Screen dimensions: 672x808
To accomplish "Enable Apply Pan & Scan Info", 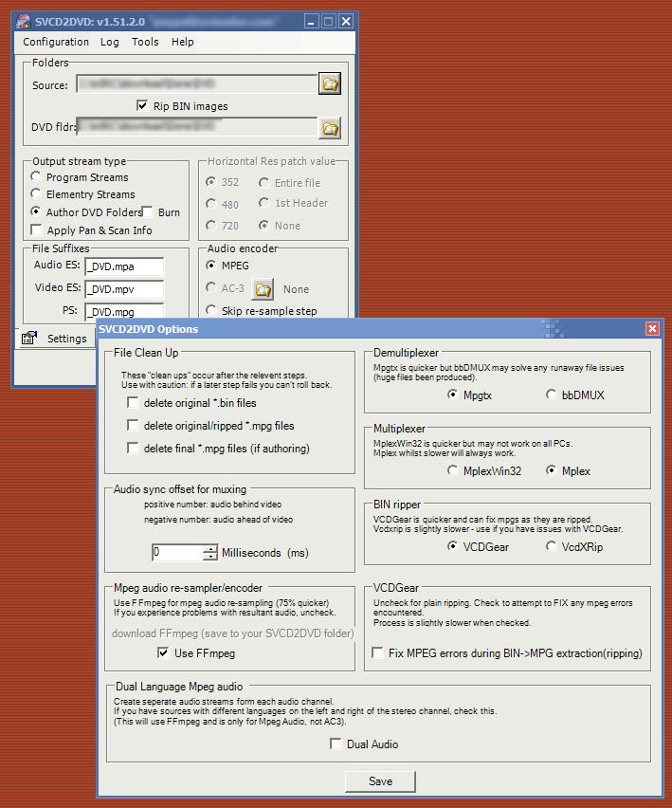I will pos(36,230).
